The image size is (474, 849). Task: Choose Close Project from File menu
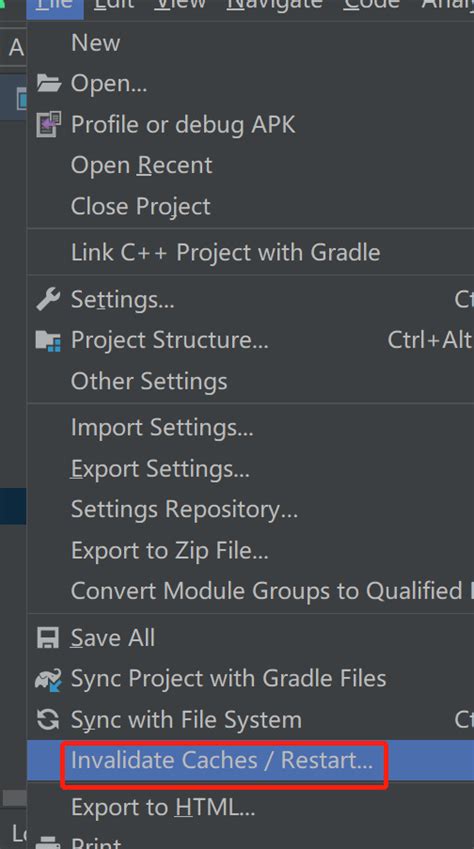point(251,206)
